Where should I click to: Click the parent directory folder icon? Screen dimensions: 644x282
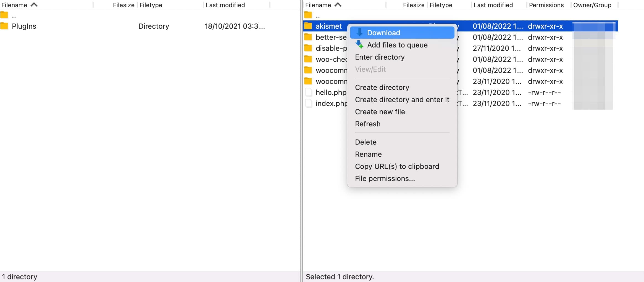308,15
